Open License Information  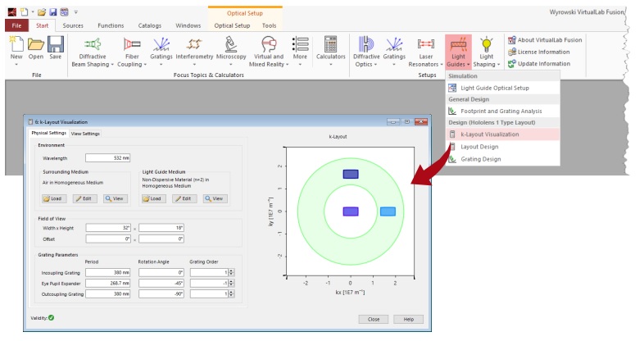[539, 52]
